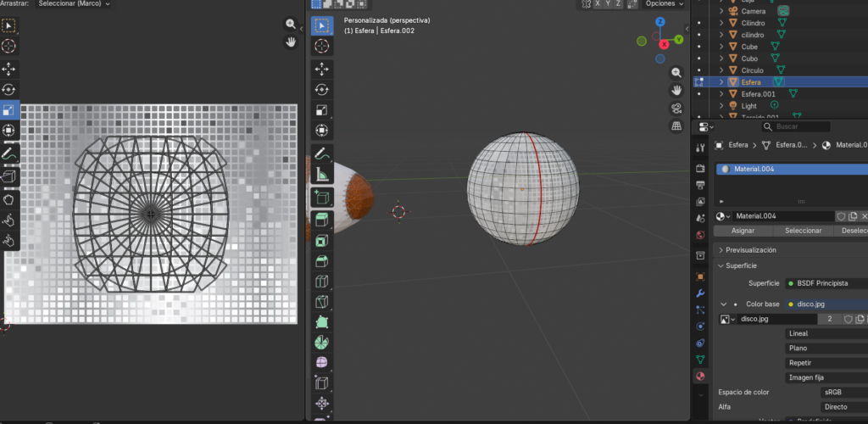Pick the Annotate tool in 3D viewport

pyautogui.click(x=322, y=154)
